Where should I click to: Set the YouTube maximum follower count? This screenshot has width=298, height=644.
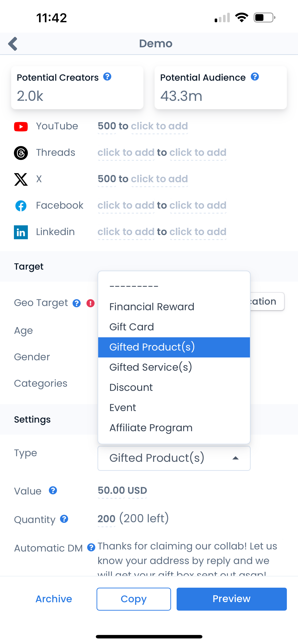[x=159, y=126]
